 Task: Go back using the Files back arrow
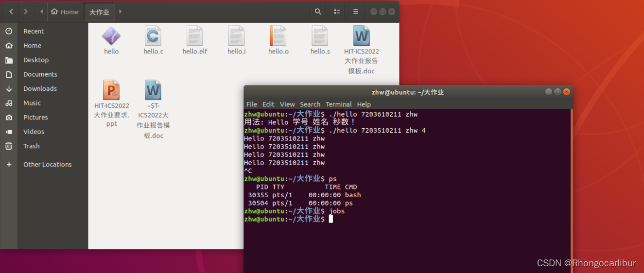pos(11,12)
